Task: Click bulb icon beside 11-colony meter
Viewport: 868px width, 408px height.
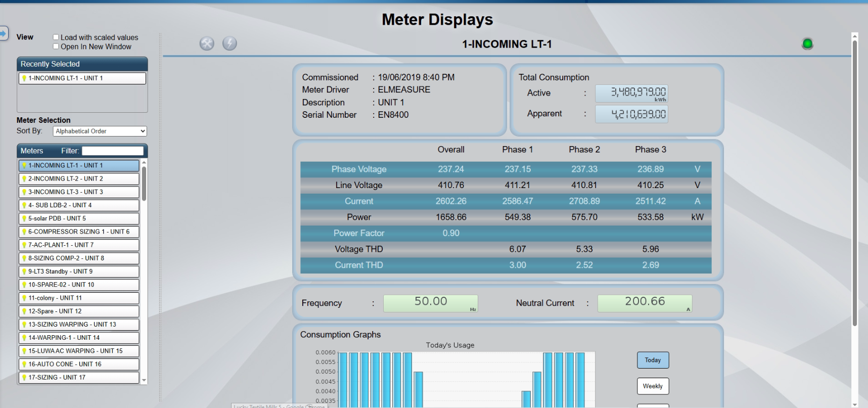Action: (24, 298)
